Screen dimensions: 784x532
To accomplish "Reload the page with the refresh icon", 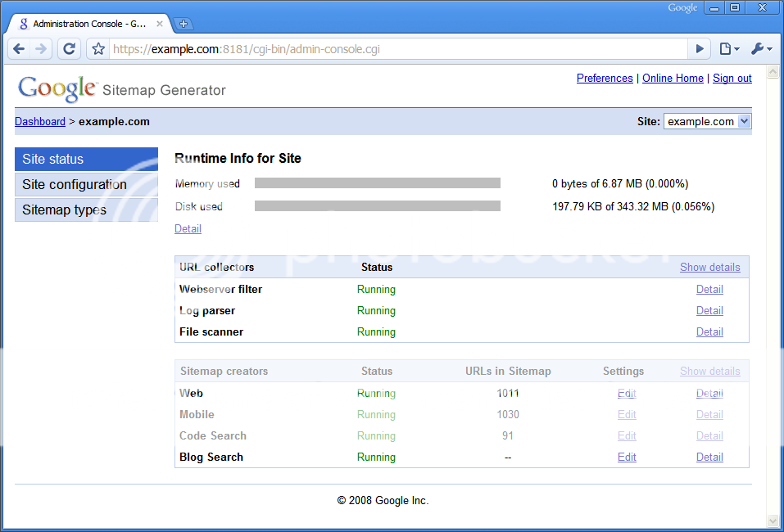I will click(x=70, y=49).
